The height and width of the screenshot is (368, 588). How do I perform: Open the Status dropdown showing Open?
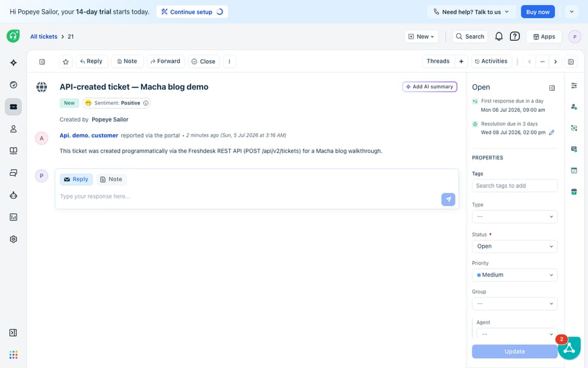point(515,246)
